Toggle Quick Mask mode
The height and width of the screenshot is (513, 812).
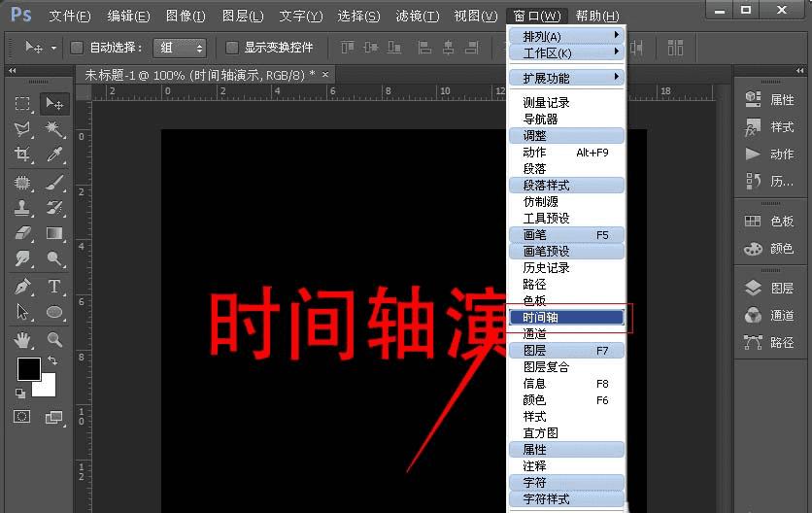click(21, 417)
